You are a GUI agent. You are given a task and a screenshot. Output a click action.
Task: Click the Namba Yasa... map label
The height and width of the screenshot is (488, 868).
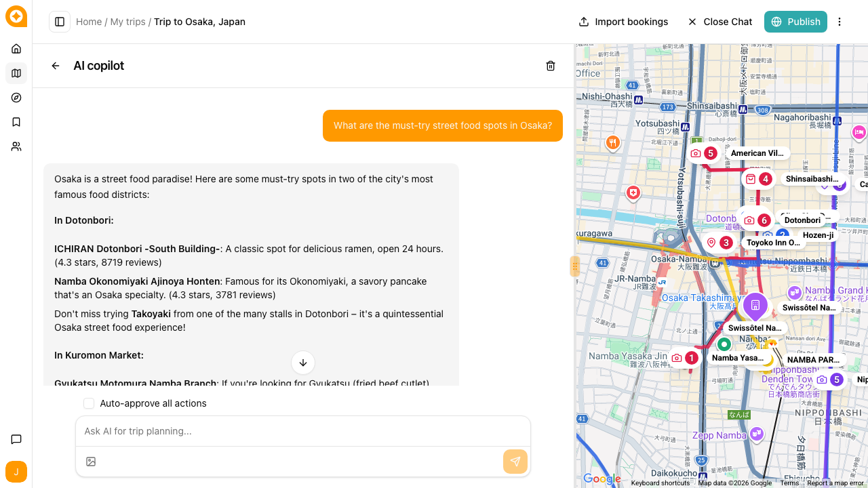[738, 358]
